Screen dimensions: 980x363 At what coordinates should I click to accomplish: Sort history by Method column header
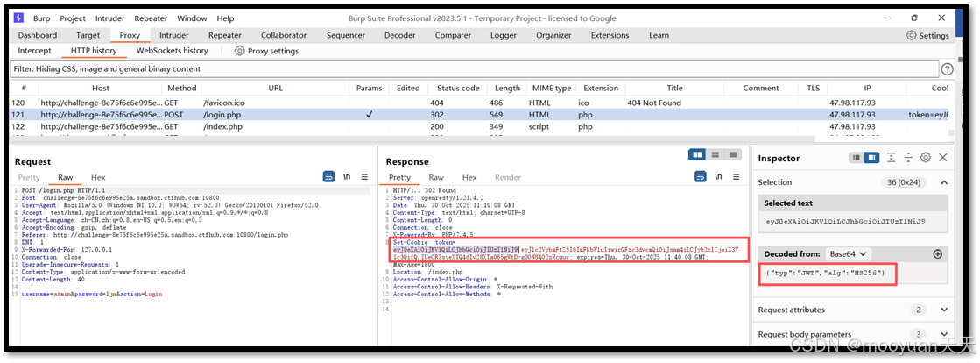tap(182, 89)
